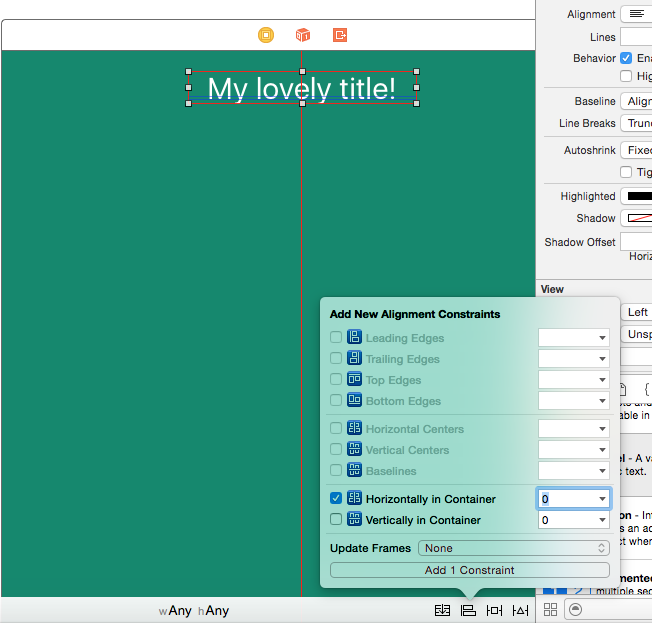Select the First Responder cube icon
Image resolution: width=652 pixels, height=623 pixels.
point(303,35)
